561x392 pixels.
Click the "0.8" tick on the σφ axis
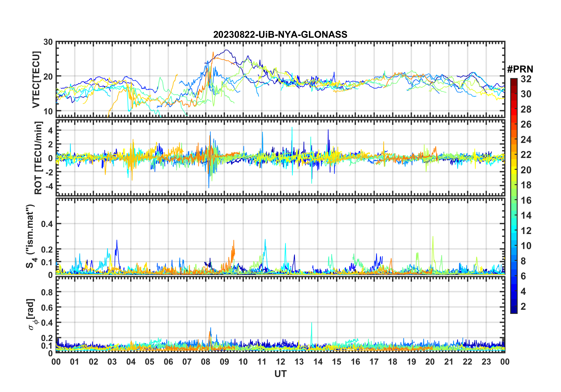point(47,292)
